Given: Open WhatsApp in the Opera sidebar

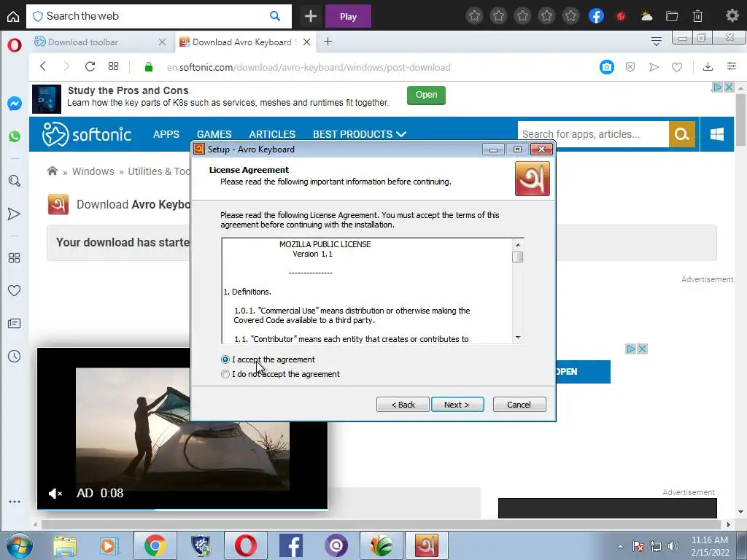Looking at the screenshot, I should pyautogui.click(x=15, y=136).
